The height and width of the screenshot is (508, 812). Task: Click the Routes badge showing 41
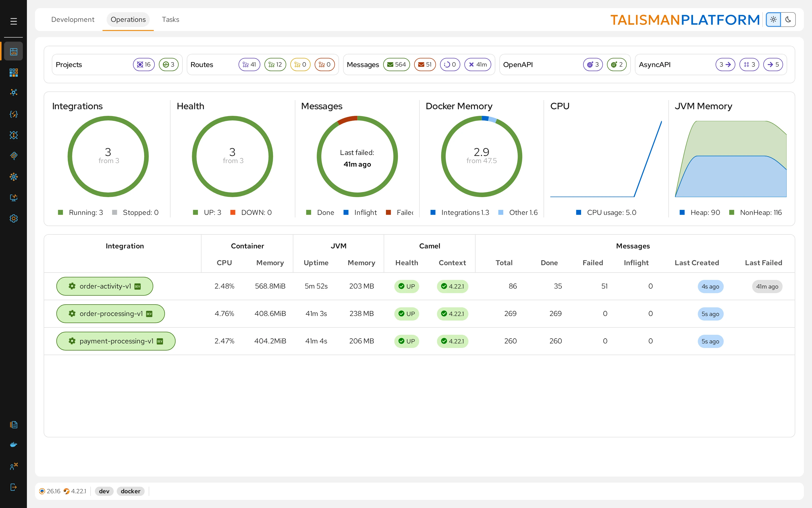(x=249, y=65)
